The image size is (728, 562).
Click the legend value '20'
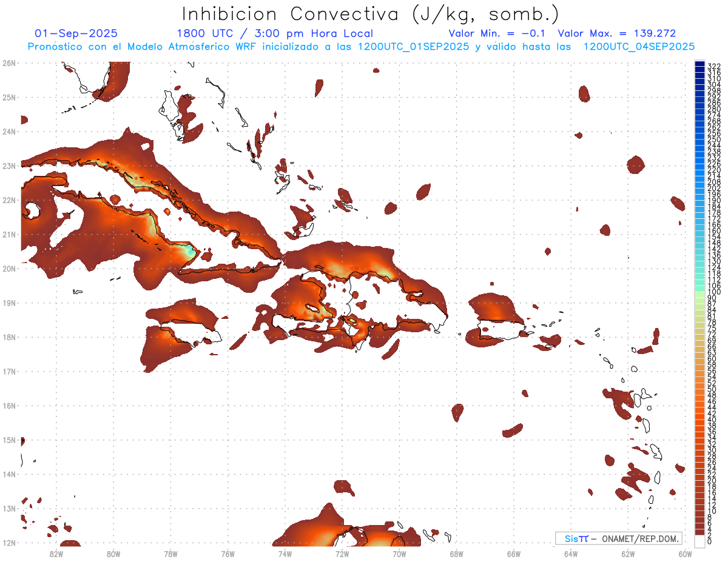click(x=712, y=480)
